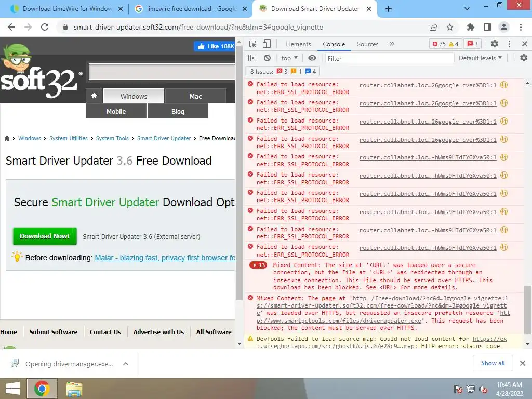532x399 pixels.
Task: Click the Soft32 home icon in nav
Action: (x=94, y=96)
